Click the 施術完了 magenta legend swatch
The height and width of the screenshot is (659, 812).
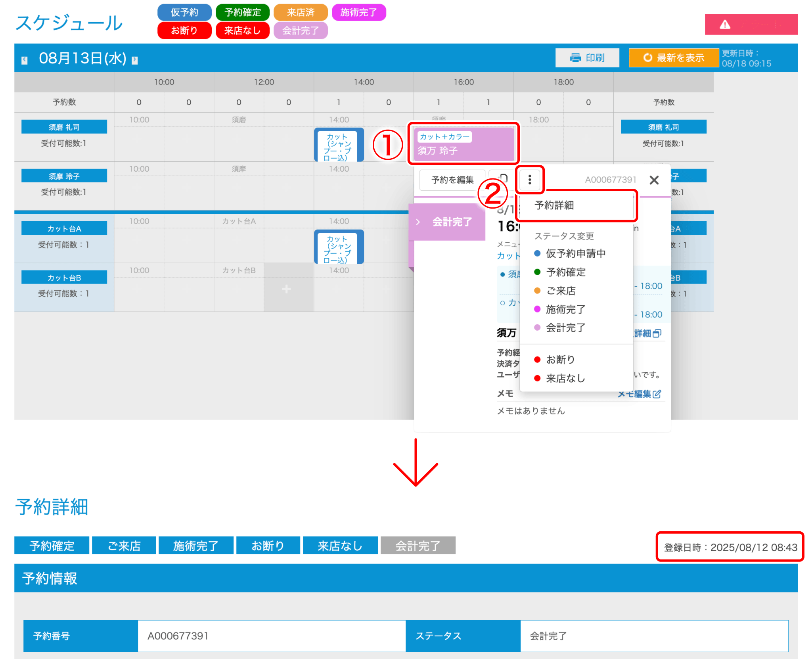[x=358, y=12]
